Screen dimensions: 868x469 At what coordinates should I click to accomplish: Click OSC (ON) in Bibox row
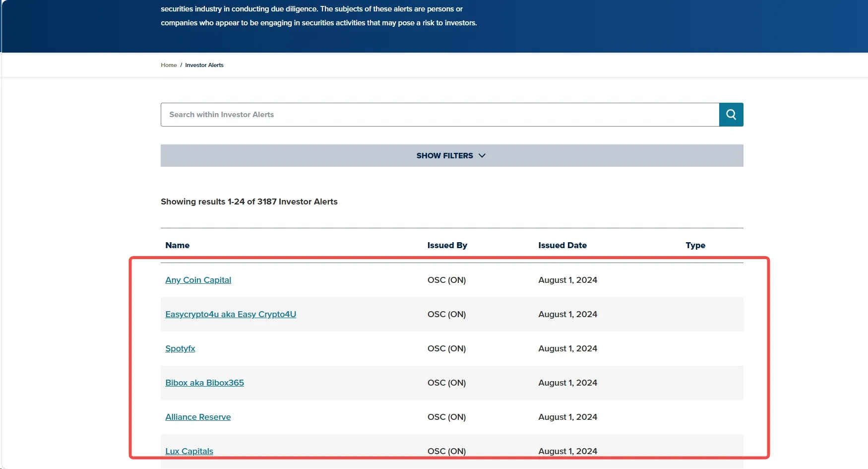pos(447,383)
